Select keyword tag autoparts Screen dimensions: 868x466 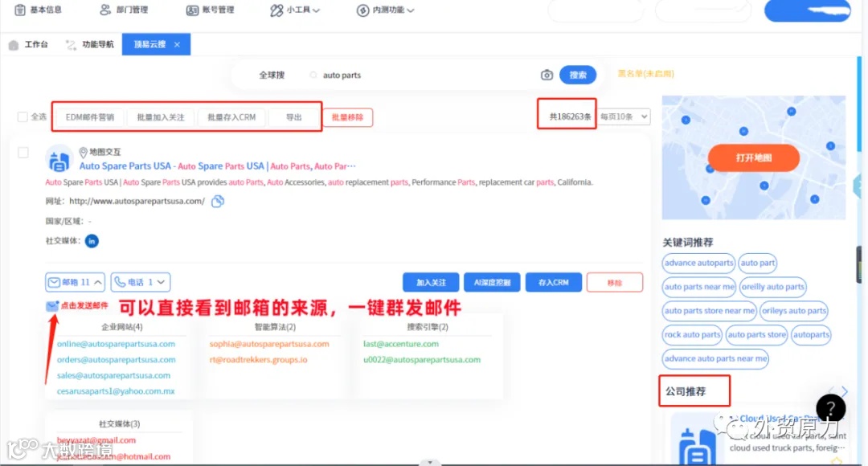click(811, 334)
